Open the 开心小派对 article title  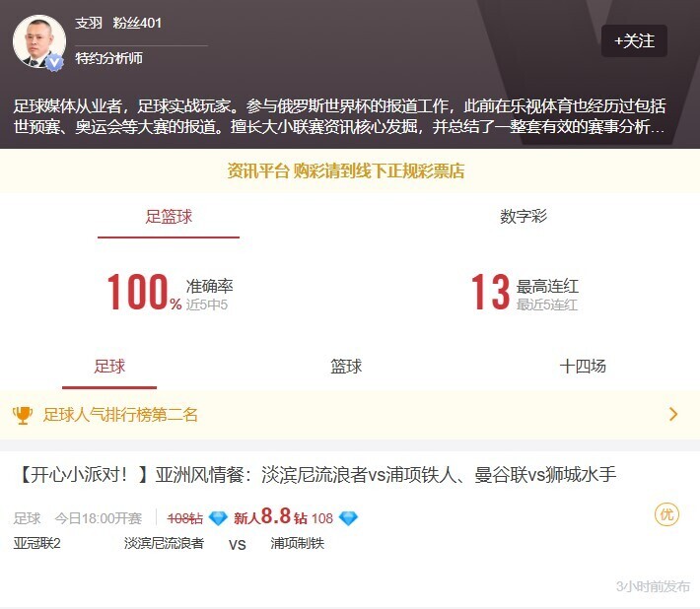click(x=315, y=474)
